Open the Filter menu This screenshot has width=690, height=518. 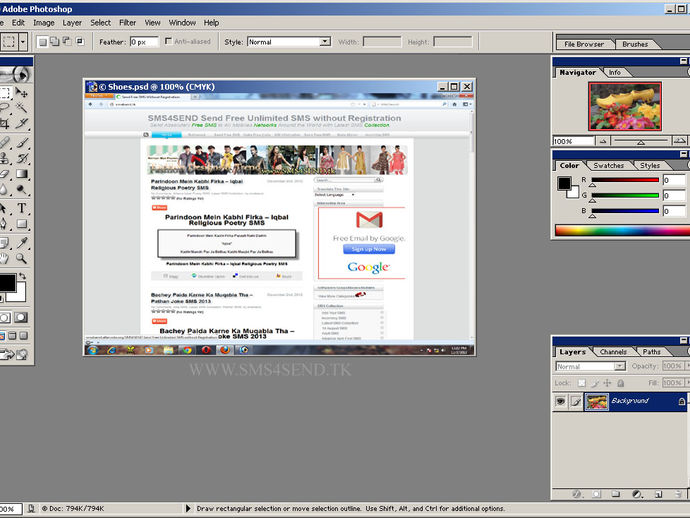[127, 22]
